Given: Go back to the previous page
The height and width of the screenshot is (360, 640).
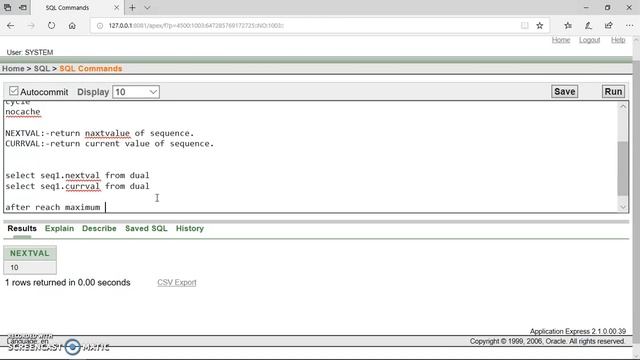Looking at the screenshot, I should click(x=11, y=26).
